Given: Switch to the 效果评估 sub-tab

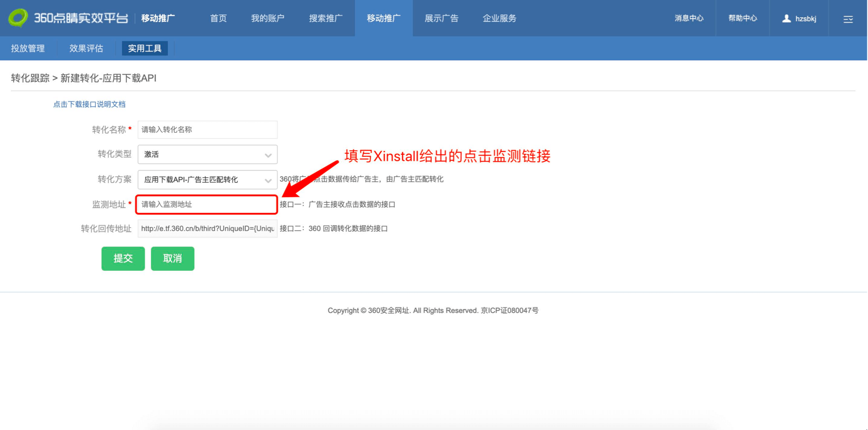Looking at the screenshot, I should point(86,48).
